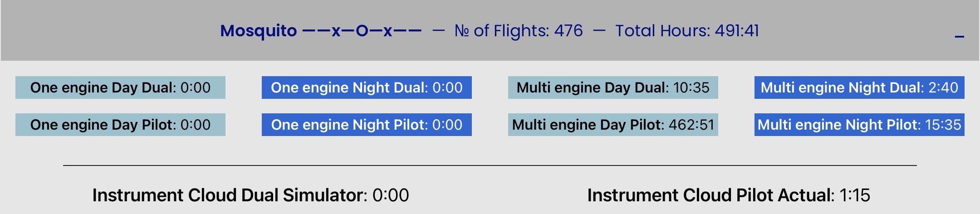Click the dash just before № of Flights

438,31
